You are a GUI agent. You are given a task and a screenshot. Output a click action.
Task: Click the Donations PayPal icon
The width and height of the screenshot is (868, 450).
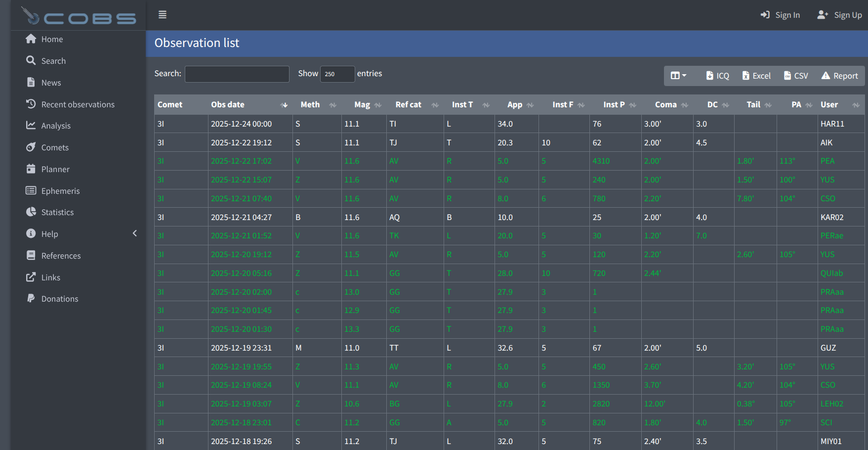pos(31,298)
